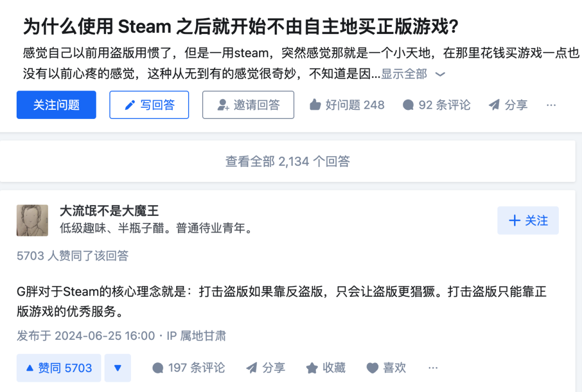This screenshot has height=392, width=582.
Task: Open the answer's three-dot more options
Action: tap(433, 368)
